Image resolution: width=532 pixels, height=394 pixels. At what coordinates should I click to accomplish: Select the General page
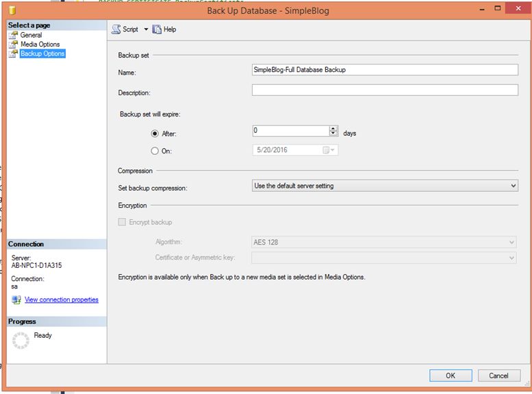[x=31, y=35]
